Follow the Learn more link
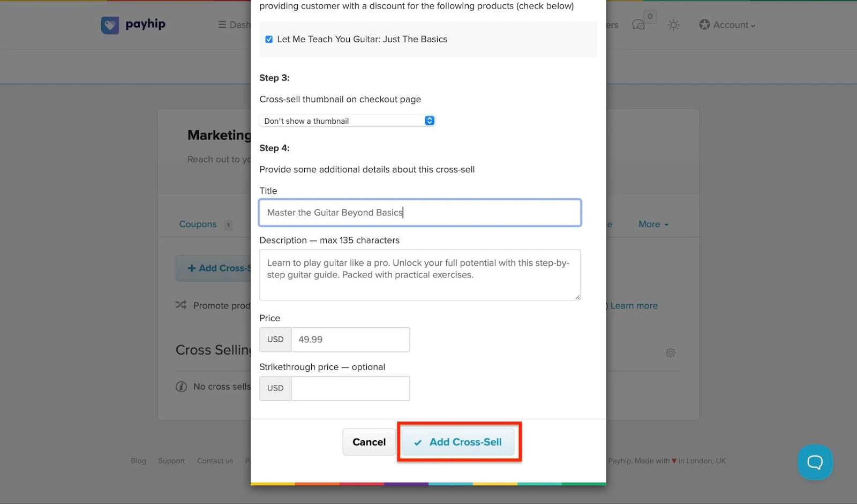This screenshot has height=504, width=857. coord(634,306)
